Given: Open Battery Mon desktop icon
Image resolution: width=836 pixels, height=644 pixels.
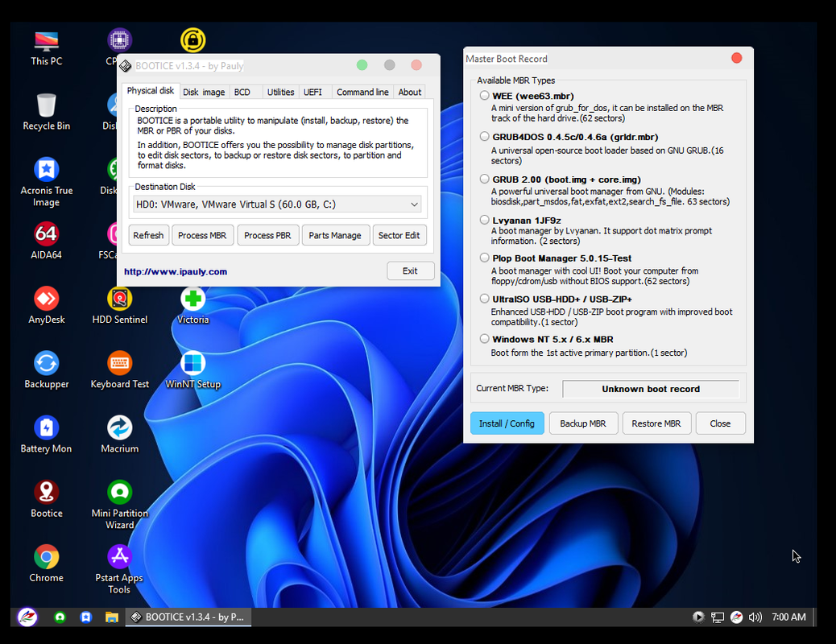Looking at the screenshot, I should click(x=47, y=435).
